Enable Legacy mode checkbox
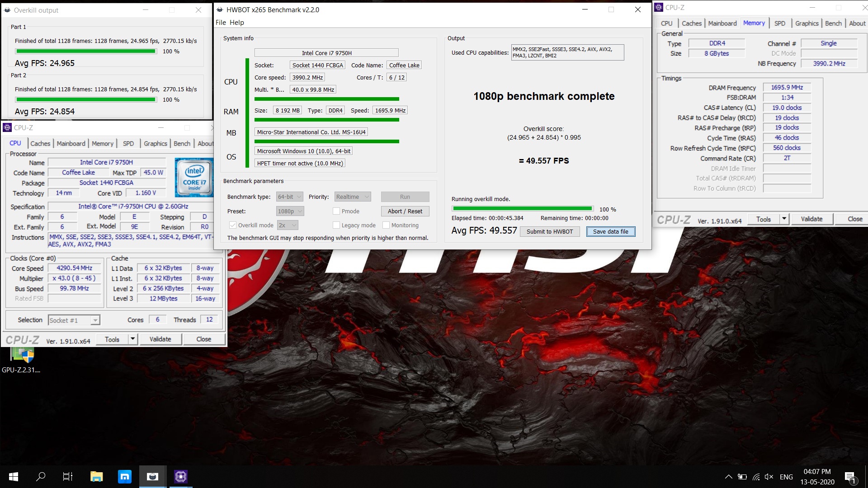Screen dimensions: 868x488 tap(336, 225)
